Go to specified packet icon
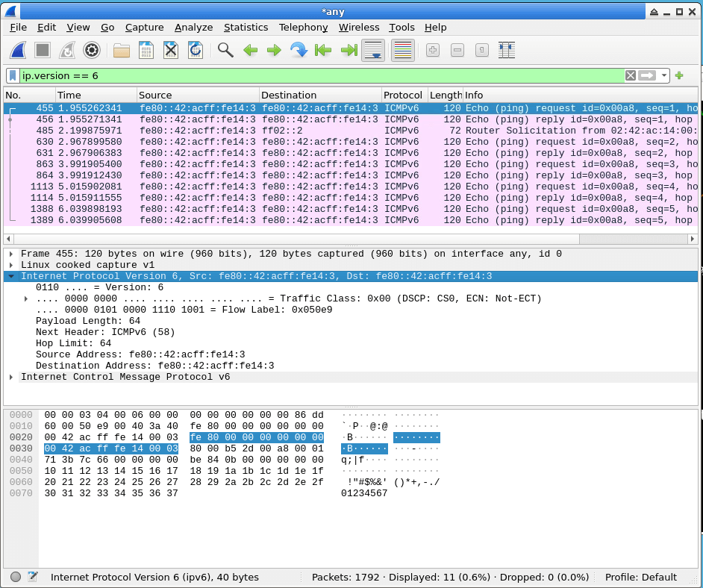The height and width of the screenshot is (588, 703). pyautogui.click(x=299, y=50)
